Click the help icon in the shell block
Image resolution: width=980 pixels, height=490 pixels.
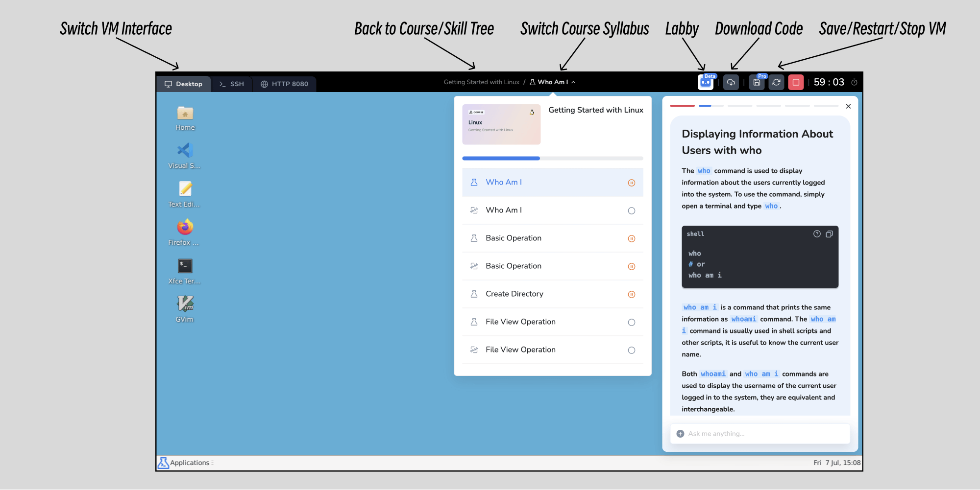(x=817, y=234)
